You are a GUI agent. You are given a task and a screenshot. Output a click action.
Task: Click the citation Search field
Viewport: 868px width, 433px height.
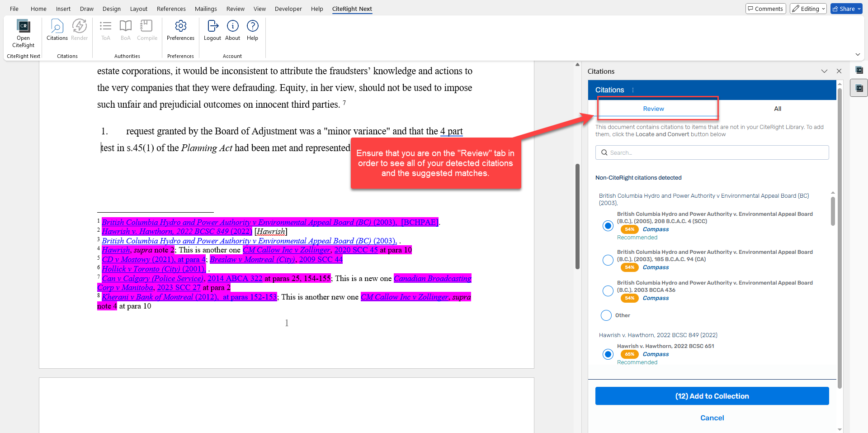coord(712,152)
